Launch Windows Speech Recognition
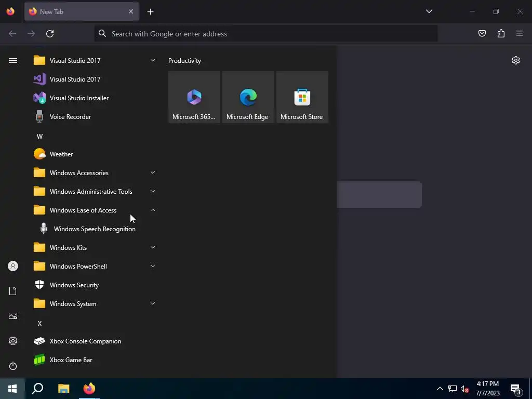 point(94,229)
